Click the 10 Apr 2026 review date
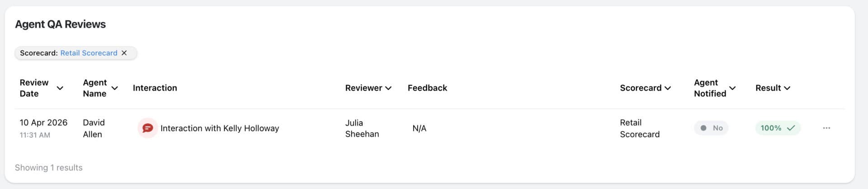 (43, 123)
